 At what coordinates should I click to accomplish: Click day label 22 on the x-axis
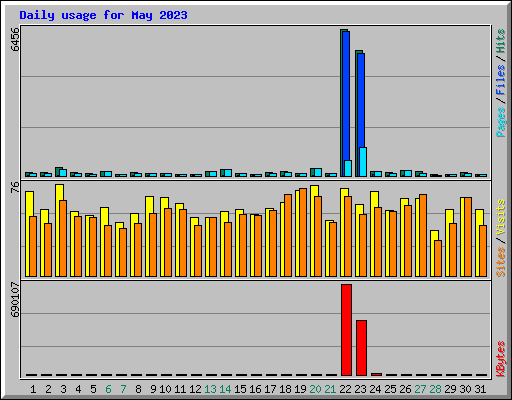345,389
